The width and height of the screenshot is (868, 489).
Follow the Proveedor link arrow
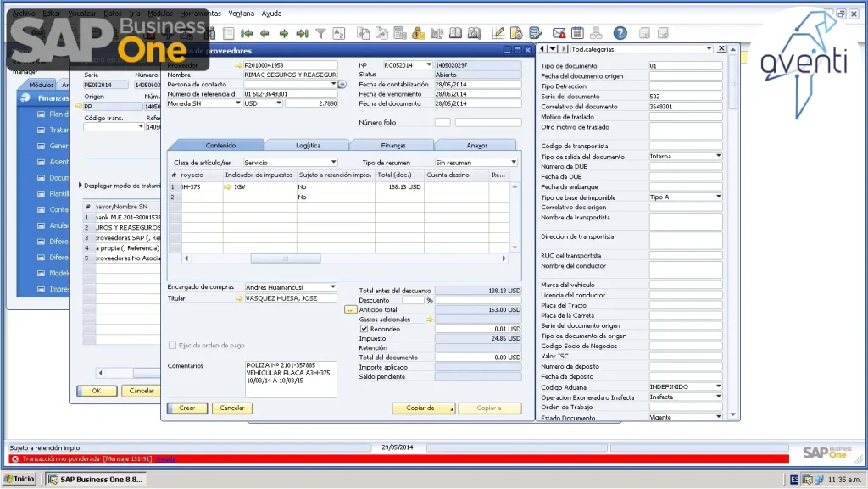tap(238, 65)
